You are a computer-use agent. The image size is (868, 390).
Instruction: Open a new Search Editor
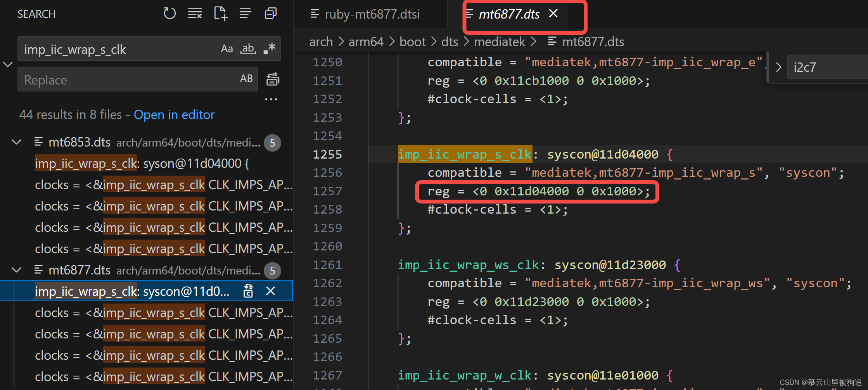tap(220, 13)
